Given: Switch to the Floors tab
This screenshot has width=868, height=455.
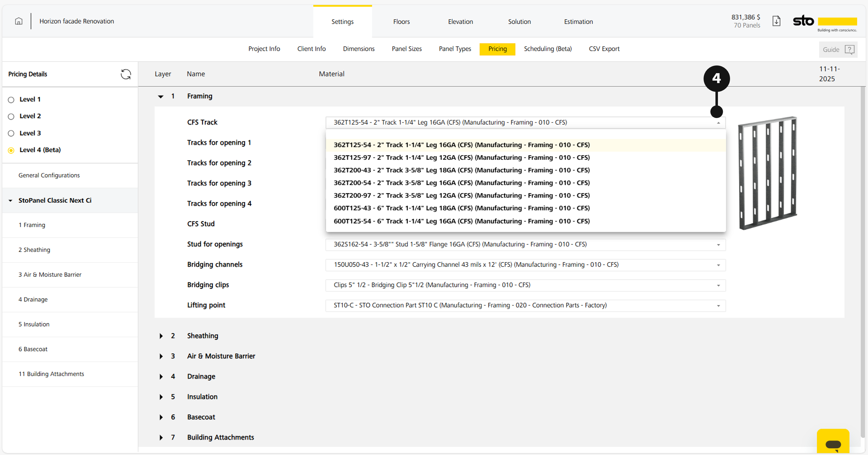Looking at the screenshot, I should (x=401, y=21).
